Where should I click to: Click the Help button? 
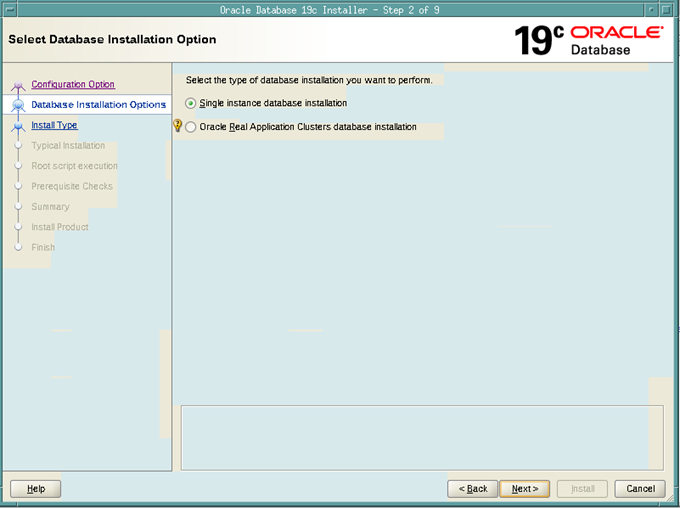coord(36,489)
